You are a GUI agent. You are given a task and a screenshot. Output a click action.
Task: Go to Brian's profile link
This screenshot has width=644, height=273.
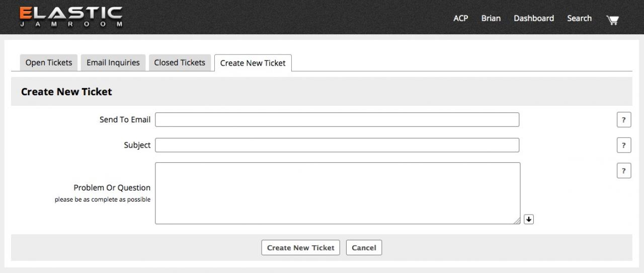[x=491, y=19]
